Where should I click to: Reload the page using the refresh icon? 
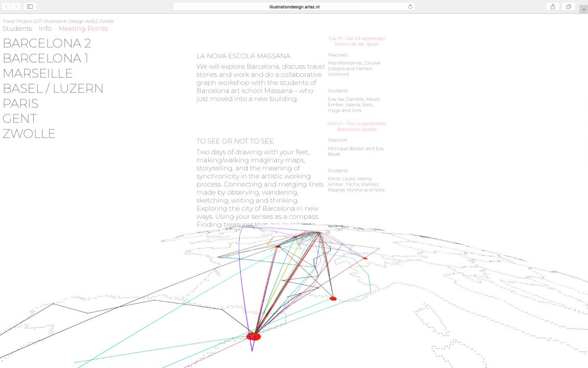pos(410,6)
